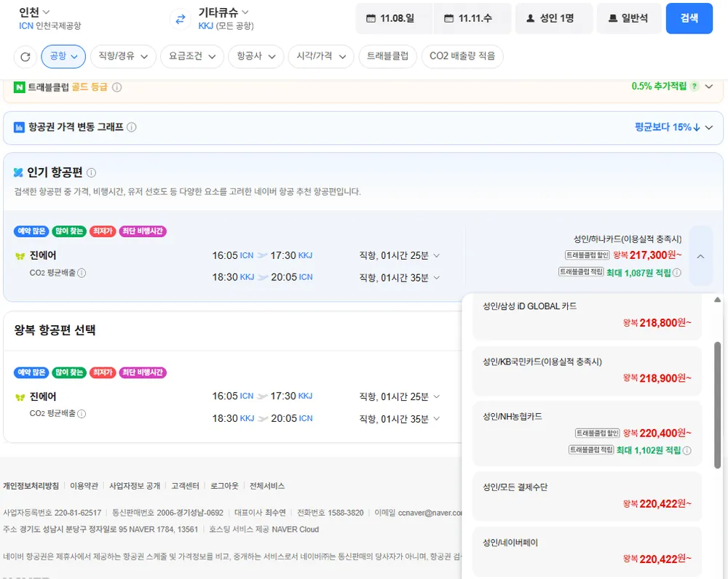Image resolution: width=728 pixels, height=579 pixels.
Task: Expand return 직항, 01시간 35분 in 왕복 항공편 선택
Action: (436, 419)
